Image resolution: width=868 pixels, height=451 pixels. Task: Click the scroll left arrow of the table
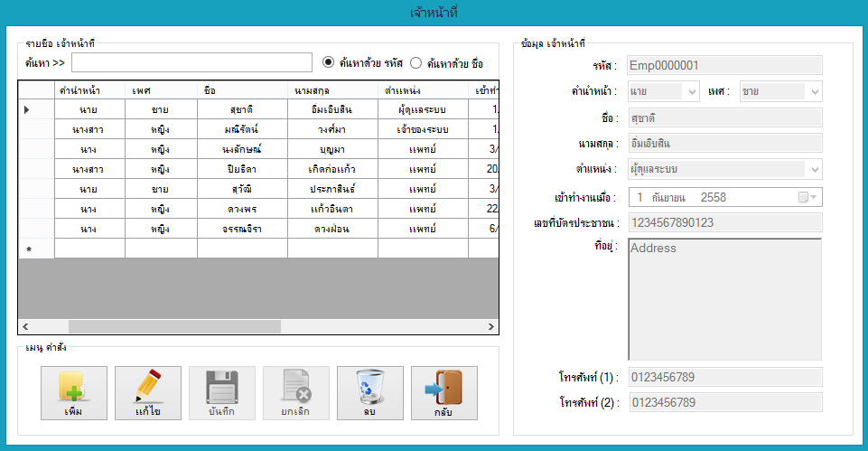coord(25,326)
